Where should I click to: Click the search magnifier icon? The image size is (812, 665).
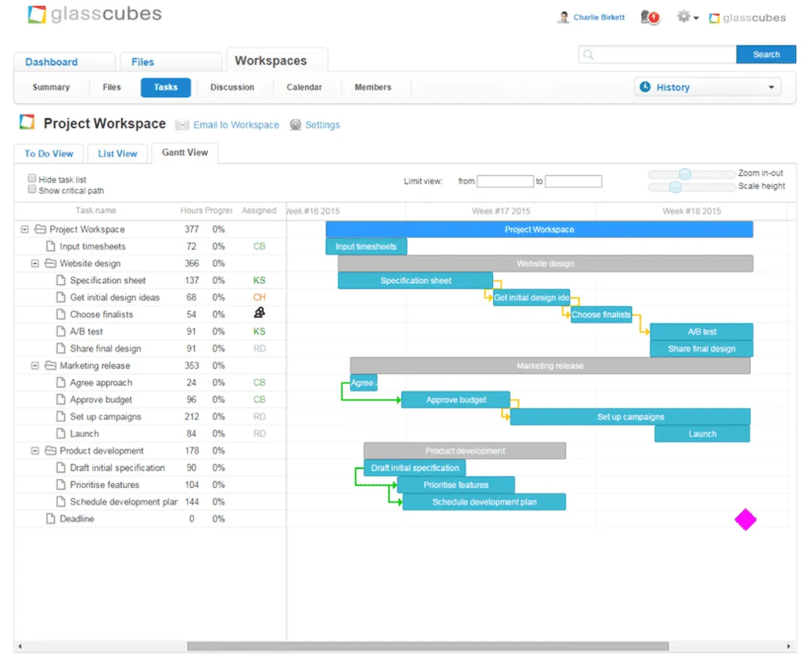pyautogui.click(x=588, y=55)
